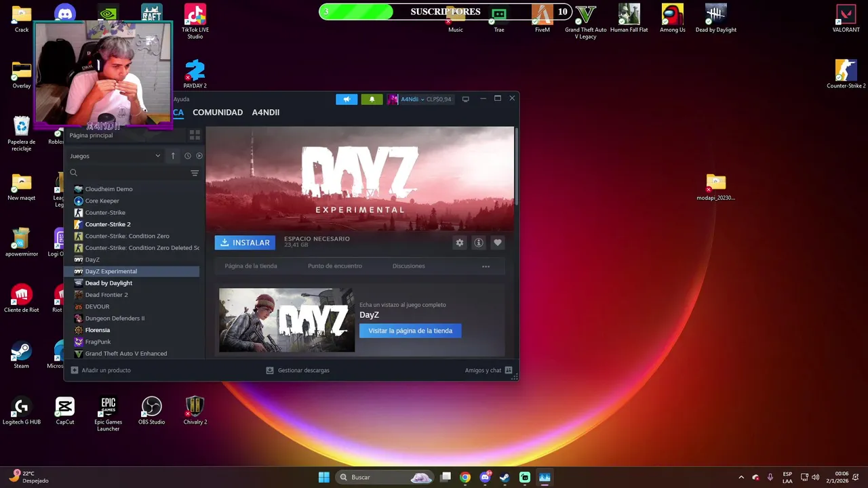Image resolution: width=868 pixels, height=488 pixels.
Task: Switch Steam to Big Picture mode
Action: coord(465,99)
